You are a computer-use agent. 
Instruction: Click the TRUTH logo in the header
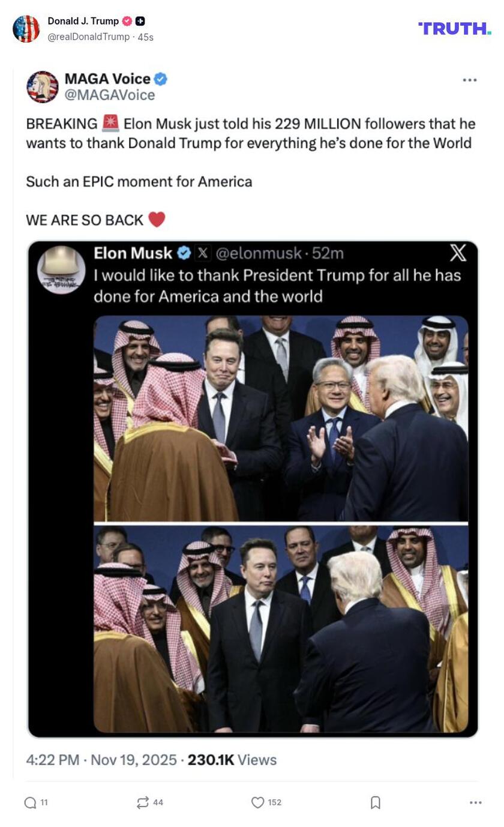(x=454, y=28)
